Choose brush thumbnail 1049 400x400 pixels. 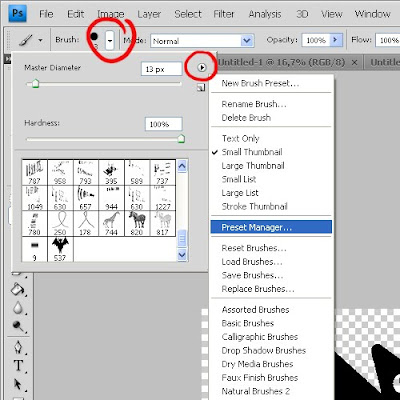pos(35,198)
